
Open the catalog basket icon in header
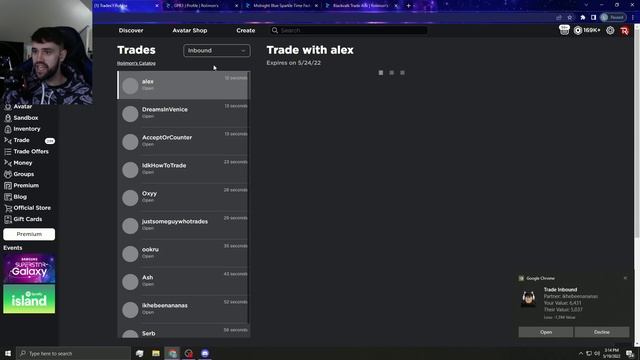pos(564,30)
